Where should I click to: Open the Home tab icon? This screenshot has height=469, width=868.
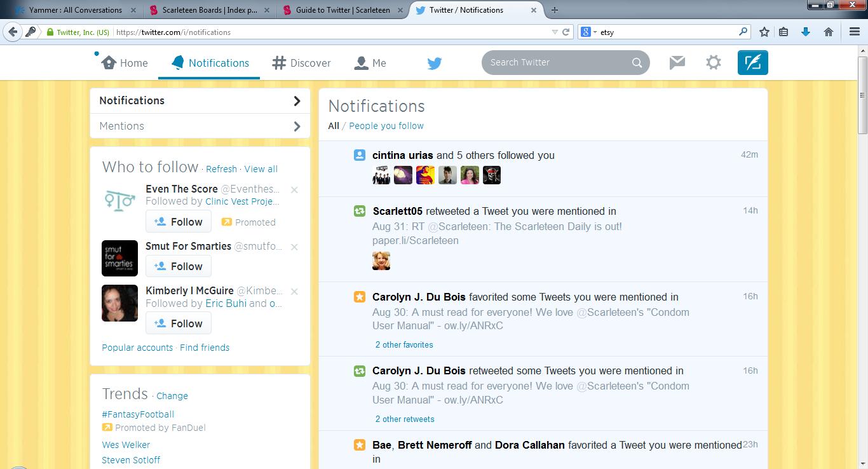tap(109, 62)
